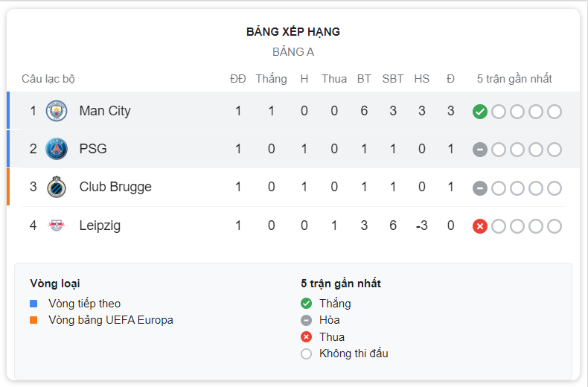
Task: Click the blue Vòng tiếp theo swatch
Action: 33,304
